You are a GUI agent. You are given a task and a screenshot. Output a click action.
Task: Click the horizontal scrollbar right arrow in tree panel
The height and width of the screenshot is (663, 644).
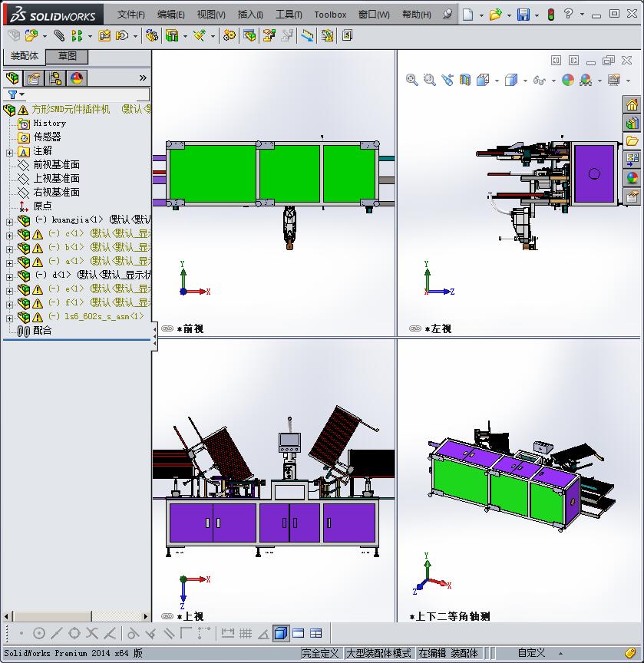tap(146, 616)
